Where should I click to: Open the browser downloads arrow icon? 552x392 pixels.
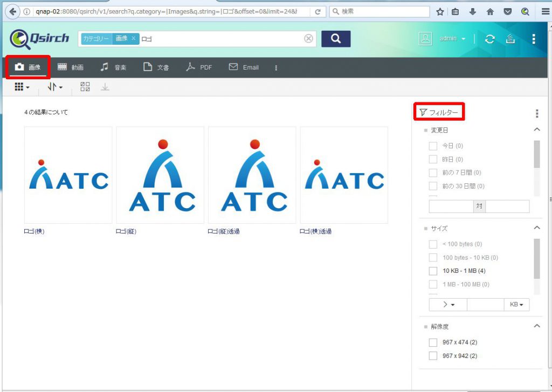coord(472,12)
